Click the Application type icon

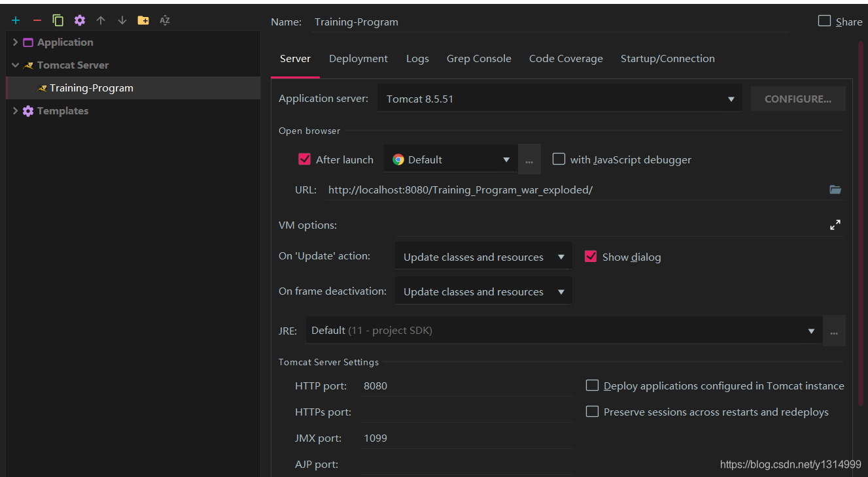pyautogui.click(x=28, y=42)
